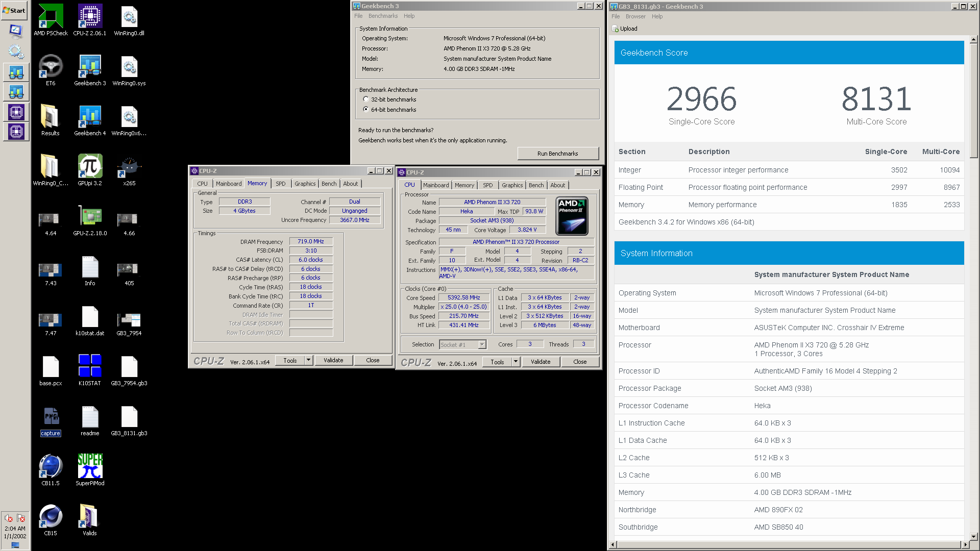This screenshot has width=980, height=551.
Task: Switch to Mainboard tab in right CPU-Z window
Action: (x=436, y=185)
